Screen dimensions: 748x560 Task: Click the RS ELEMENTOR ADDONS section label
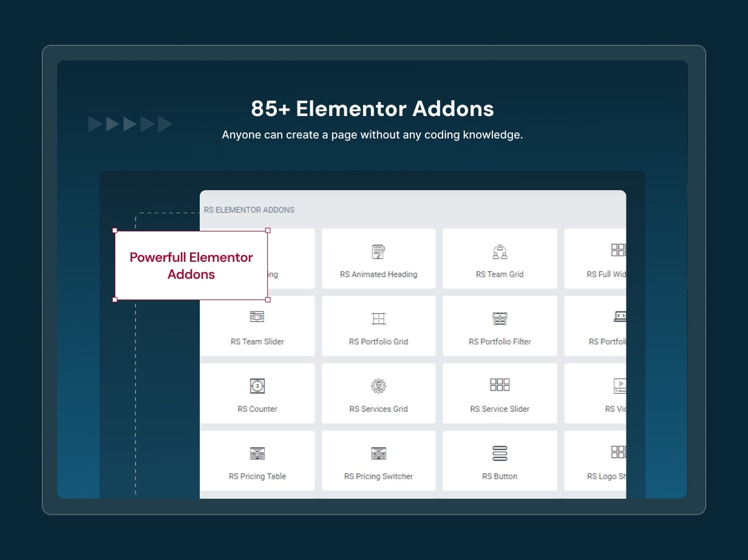tap(249, 210)
